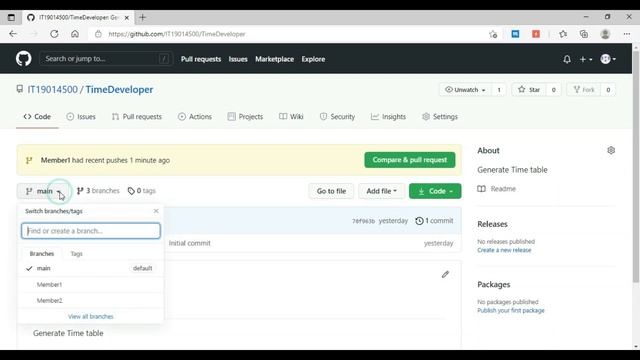This screenshot has height=360, width=640.
Task: Open a new browser tab
Action: click(142, 17)
